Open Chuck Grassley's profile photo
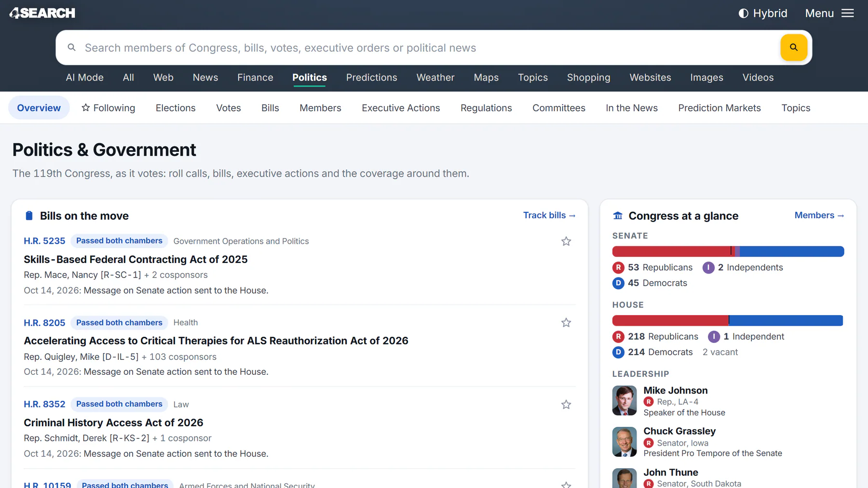Image resolution: width=868 pixels, height=488 pixels. [624, 442]
